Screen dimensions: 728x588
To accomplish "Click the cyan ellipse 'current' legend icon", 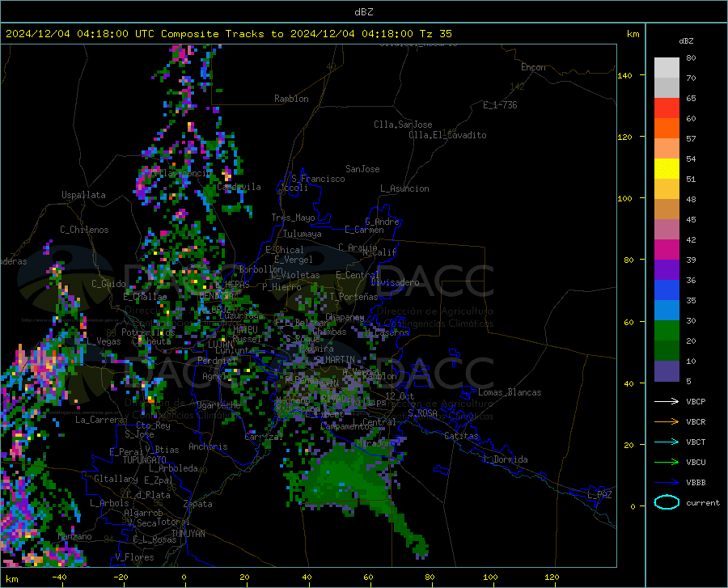I will coord(667,502).
